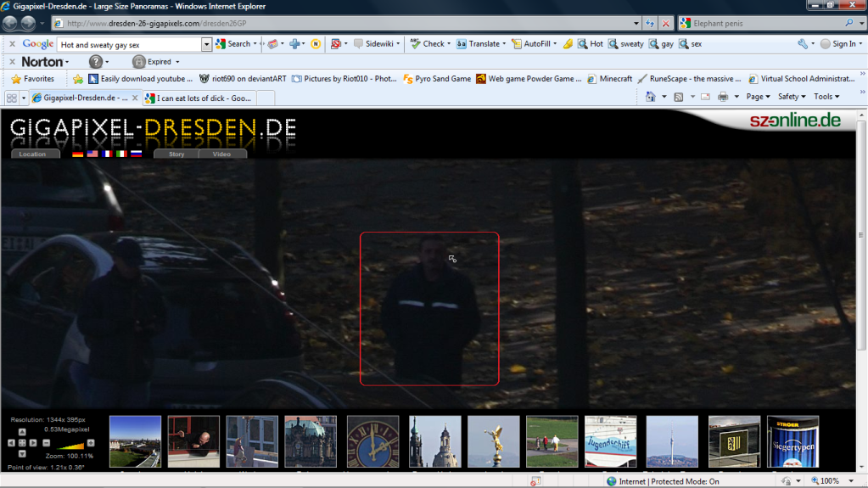Open the status bar 100% zoom level dropdown

(851, 481)
